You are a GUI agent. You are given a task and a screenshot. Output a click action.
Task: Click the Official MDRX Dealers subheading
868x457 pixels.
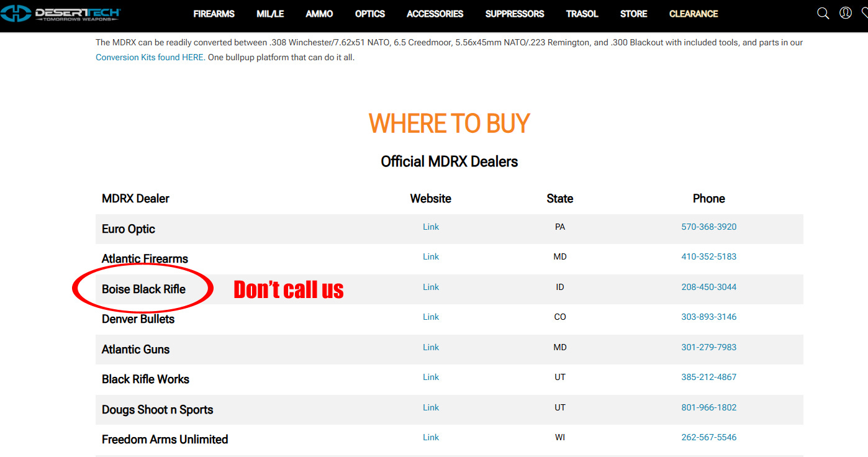coord(450,162)
